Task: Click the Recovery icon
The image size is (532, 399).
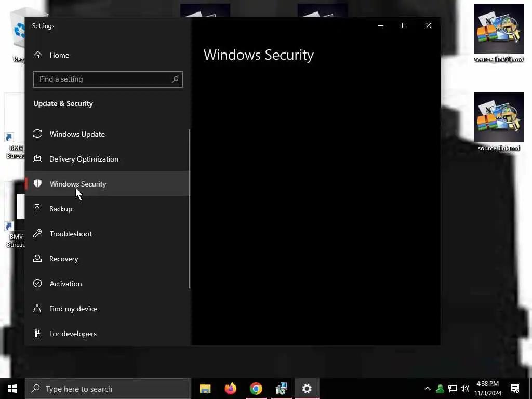Action: point(37,258)
